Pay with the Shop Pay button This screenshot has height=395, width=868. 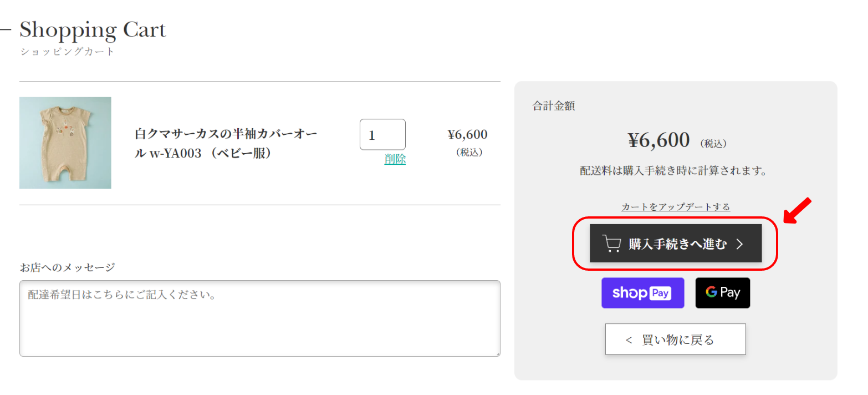tap(642, 293)
